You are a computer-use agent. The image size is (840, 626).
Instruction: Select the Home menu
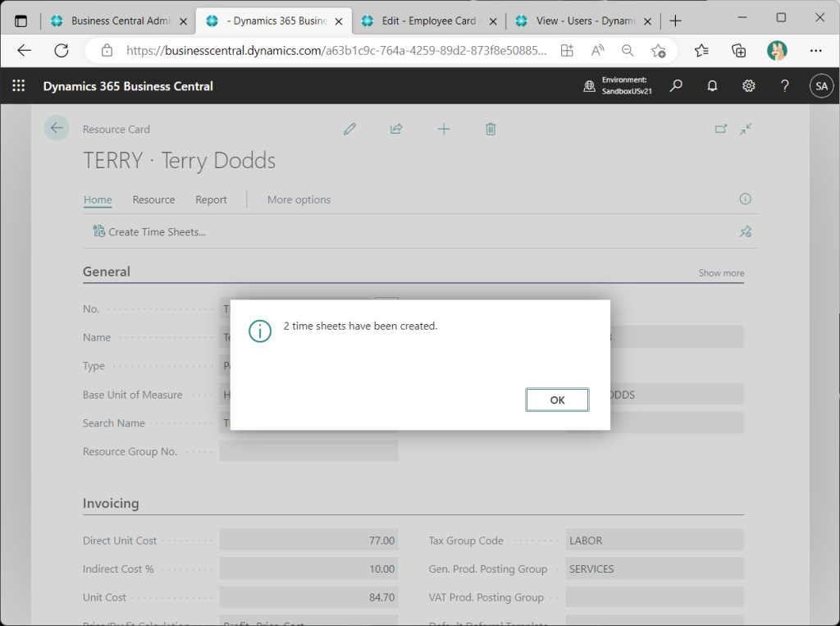[x=98, y=199]
